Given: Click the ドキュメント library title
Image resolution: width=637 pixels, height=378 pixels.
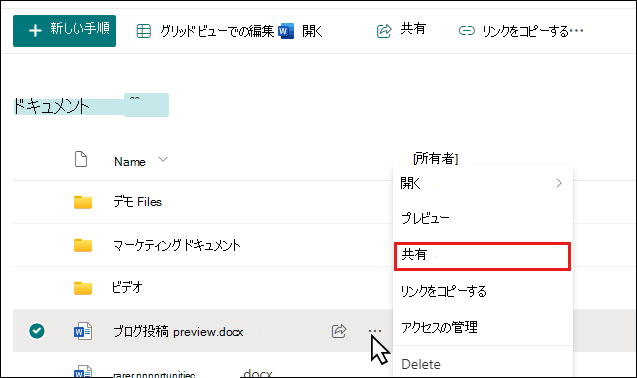Looking at the screenshot, I should tap(51, 106).
